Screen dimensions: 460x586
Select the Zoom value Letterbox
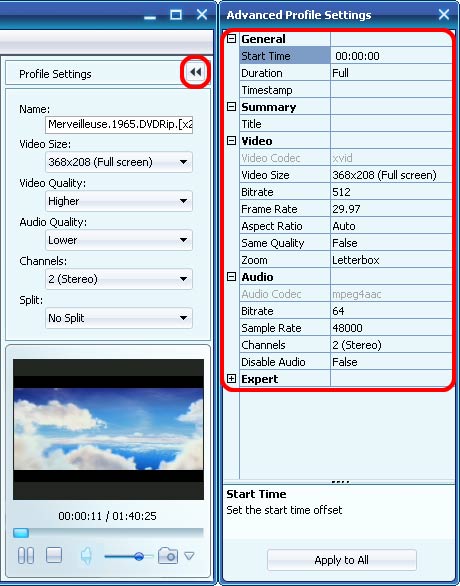click(x=391, y=260)
